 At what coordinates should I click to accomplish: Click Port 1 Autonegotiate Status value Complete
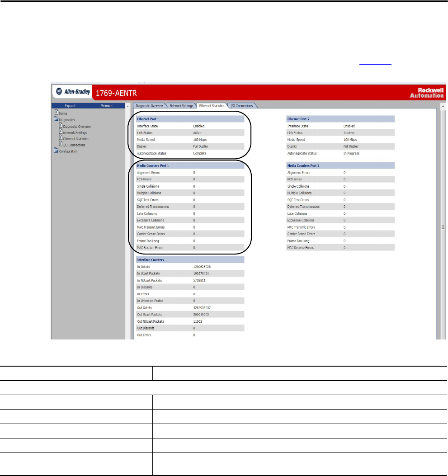(x=200, y=153)
